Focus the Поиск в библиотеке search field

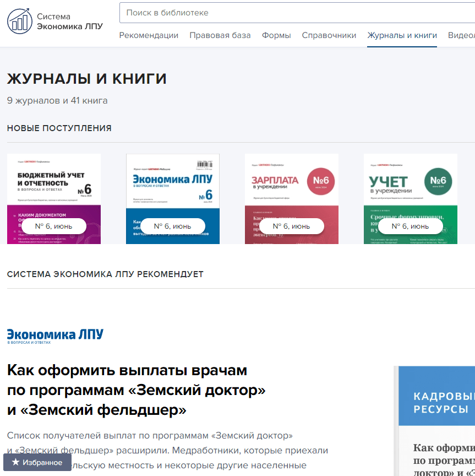(x=297, y=13)
